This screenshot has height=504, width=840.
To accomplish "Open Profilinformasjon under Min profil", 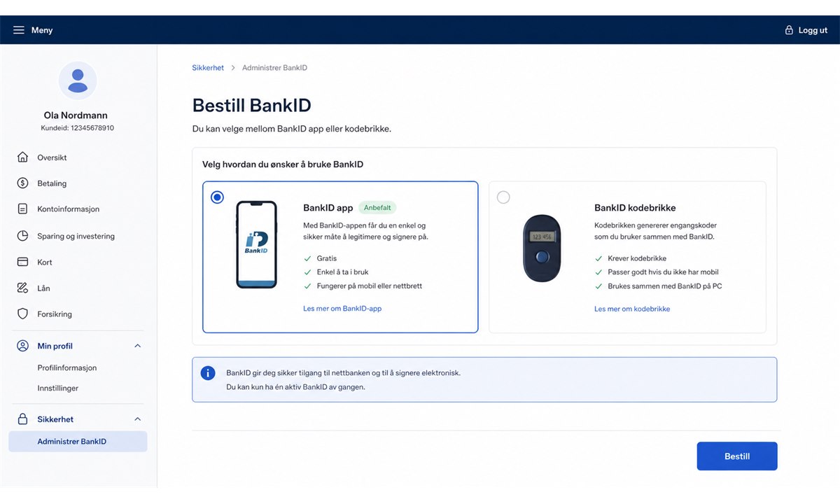I will coord(67,367).
